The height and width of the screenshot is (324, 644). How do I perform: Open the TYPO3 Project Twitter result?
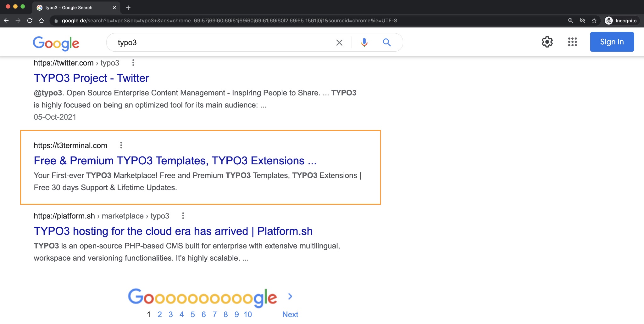click(x=91, y=78)
